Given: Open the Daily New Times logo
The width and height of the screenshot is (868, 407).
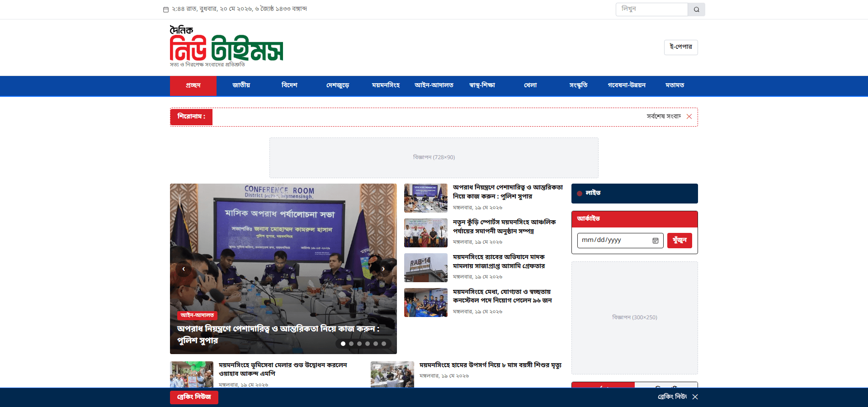Looking at the screenshot, I should tap(226, 46).
